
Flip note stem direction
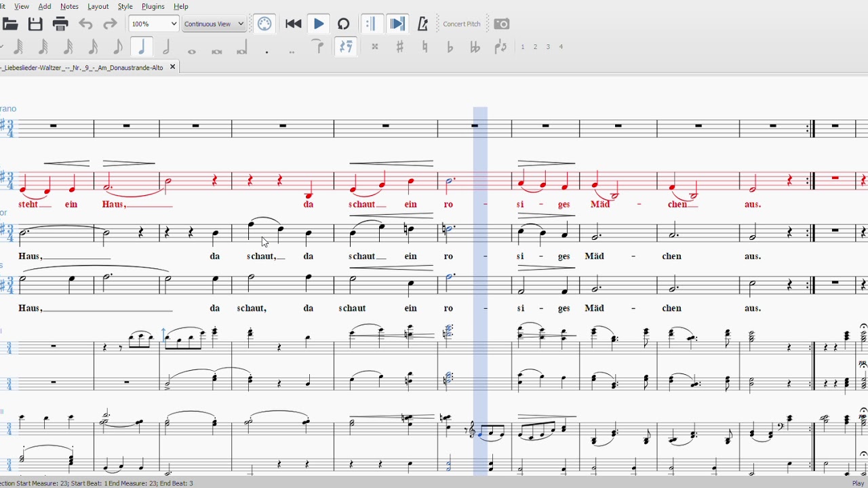(x=500, y=47)
